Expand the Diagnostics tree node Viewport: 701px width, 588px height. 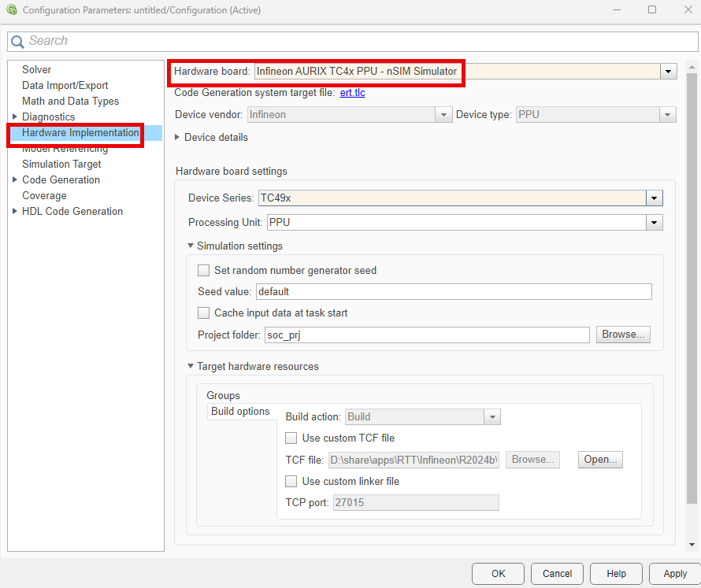coord(15,117)
